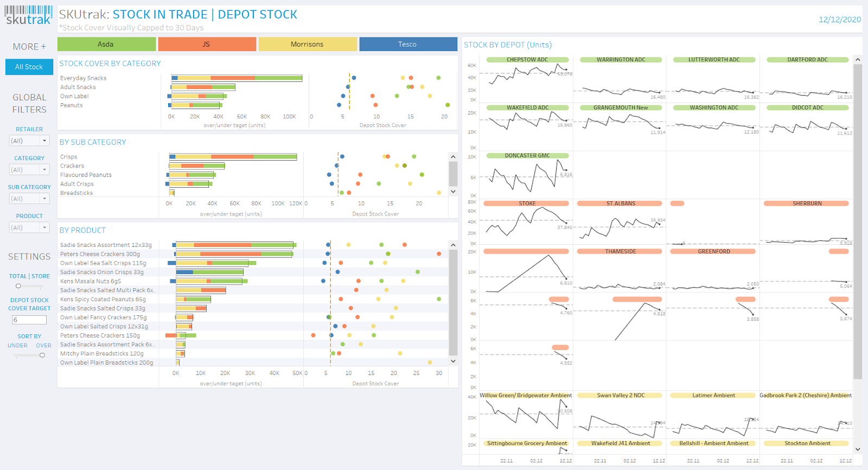Click the WAKEFIELD ADC depot header
Image resolution: width=868 pixels, height=470 pixels.
(527, 107)
